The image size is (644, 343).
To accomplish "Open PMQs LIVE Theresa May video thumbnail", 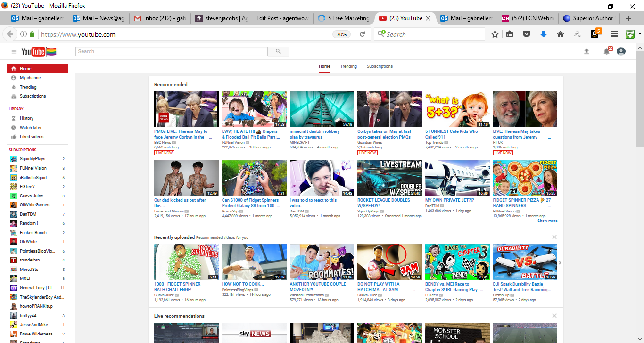I will (x=186, y=109).
